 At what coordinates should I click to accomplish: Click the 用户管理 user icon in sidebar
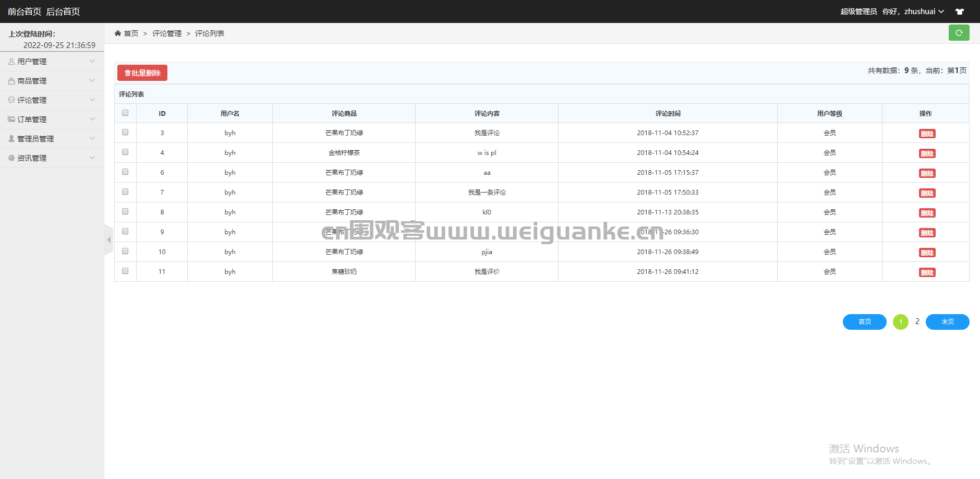pos(11,62)
